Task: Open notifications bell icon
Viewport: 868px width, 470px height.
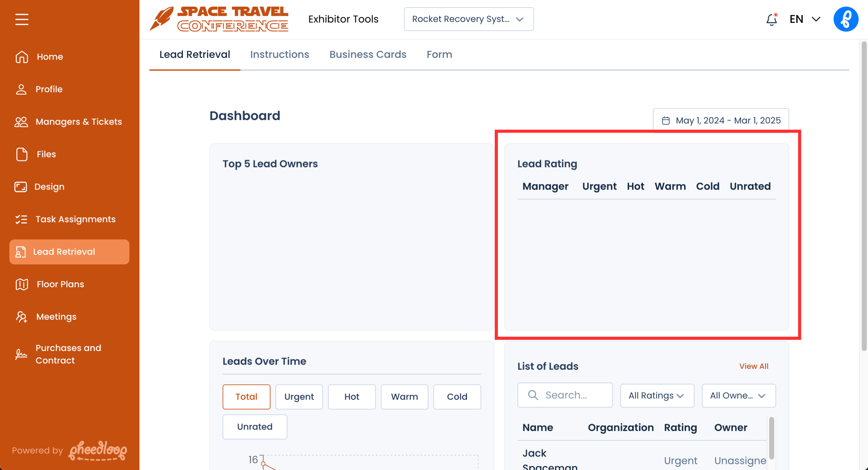Action: tap(772, 19)
